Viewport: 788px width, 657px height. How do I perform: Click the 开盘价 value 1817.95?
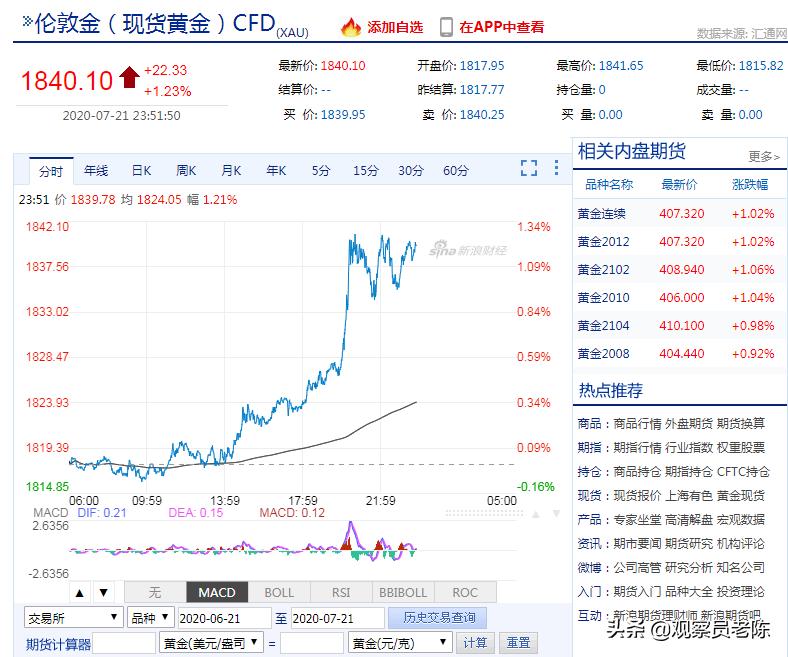coord(482,66)
